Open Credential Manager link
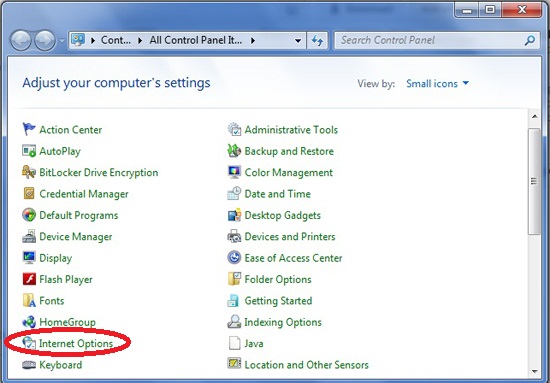This screenshot has height=383, width=550. click(x=84, y=194)
